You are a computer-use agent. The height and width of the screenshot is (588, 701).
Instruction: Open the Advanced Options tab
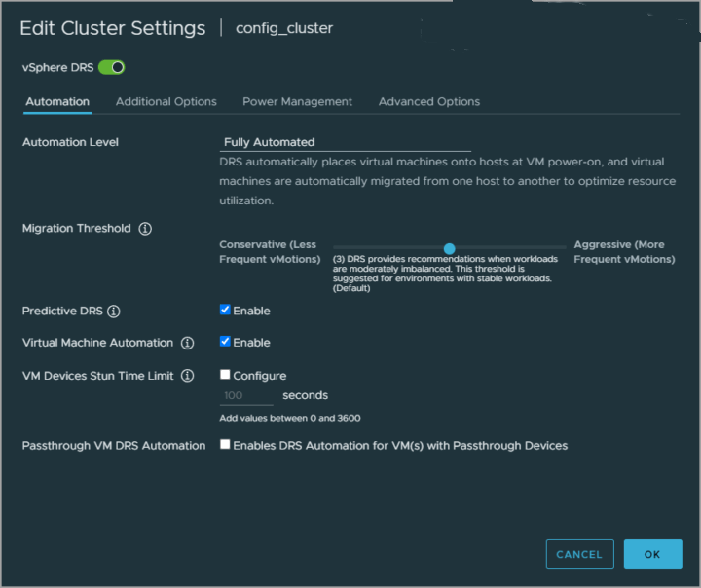coord(429,102)
